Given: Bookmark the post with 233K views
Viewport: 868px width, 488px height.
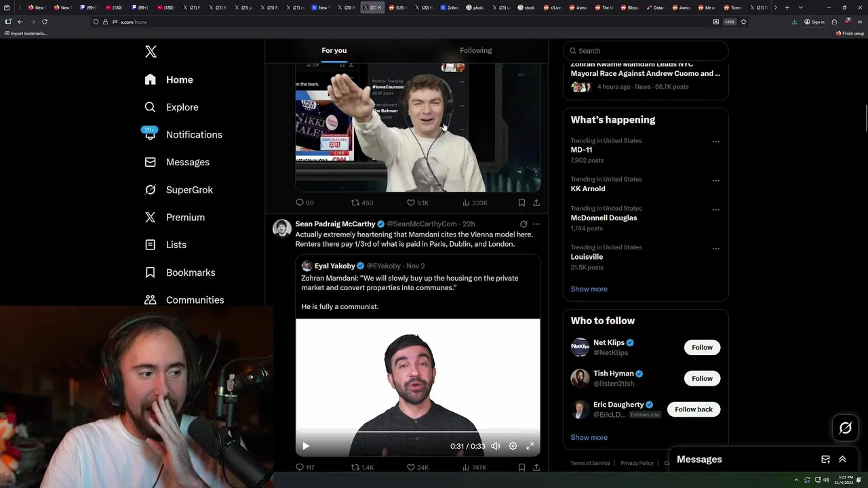Looking at the screenshot, I should tap(521, 203).
